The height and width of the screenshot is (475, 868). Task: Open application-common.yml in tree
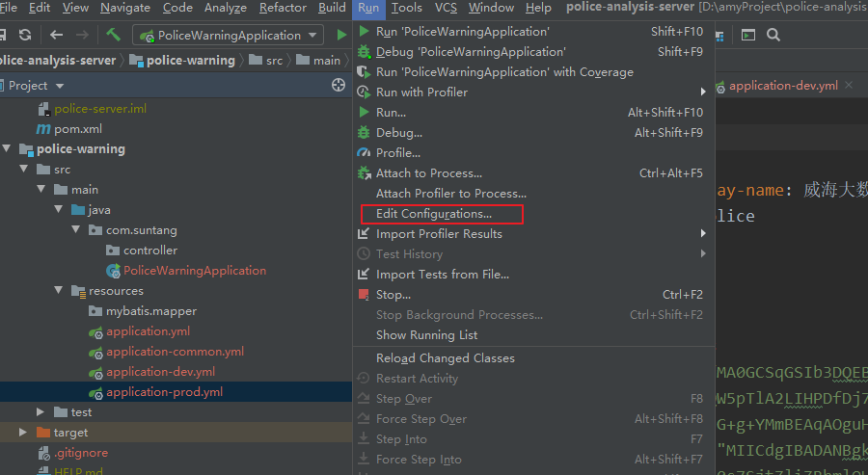175,352
